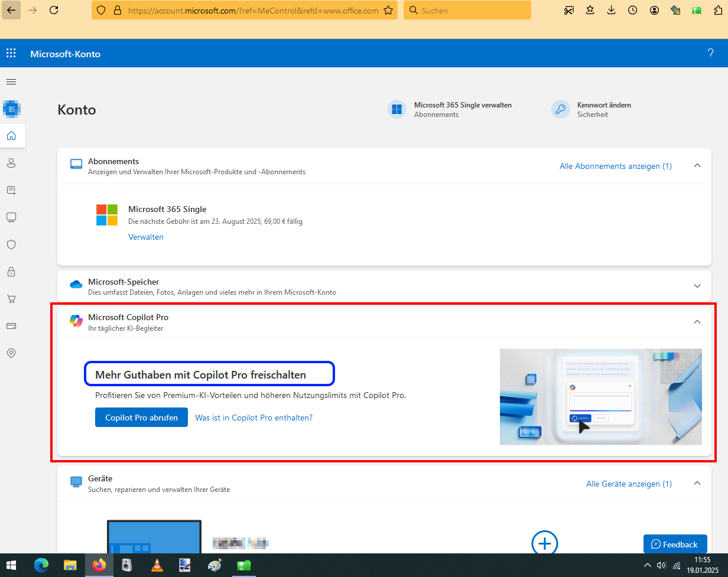The height and width of the screenshot is (577, 728).
Task: Open the browser downloads arrow icon
Action: (611, 10)
